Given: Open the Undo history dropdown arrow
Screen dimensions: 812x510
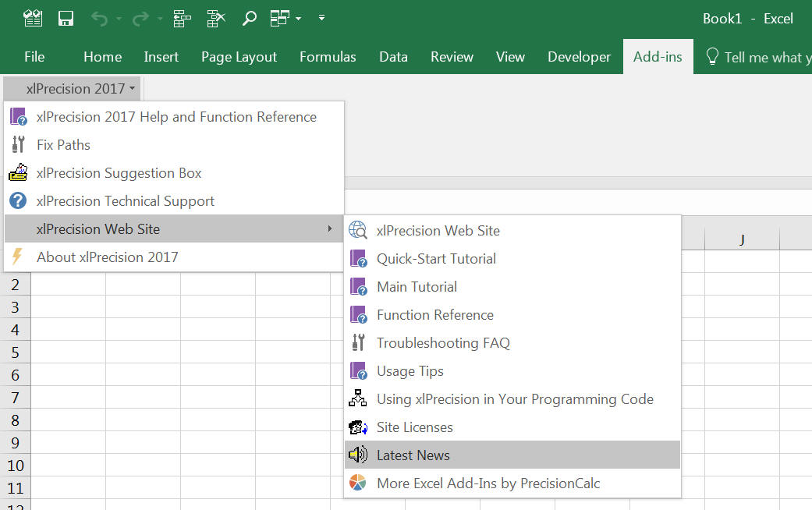Looking at the screenshot, I should (x=119, y=19).
